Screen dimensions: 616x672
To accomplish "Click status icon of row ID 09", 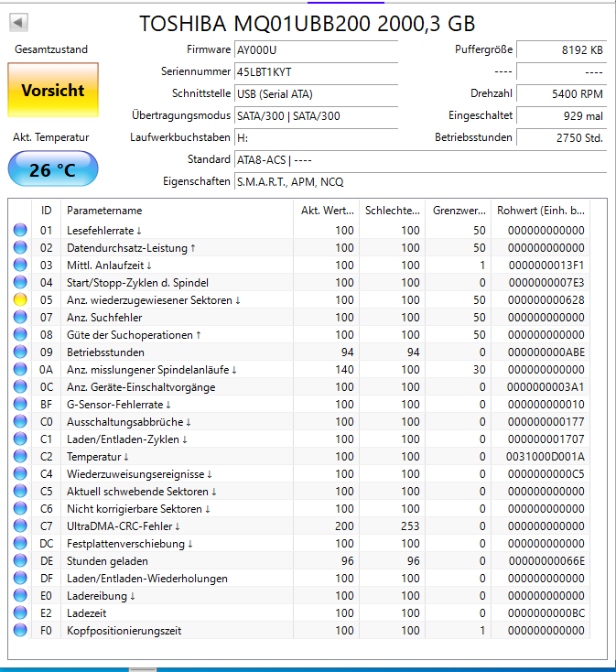I will coord(20,352).
